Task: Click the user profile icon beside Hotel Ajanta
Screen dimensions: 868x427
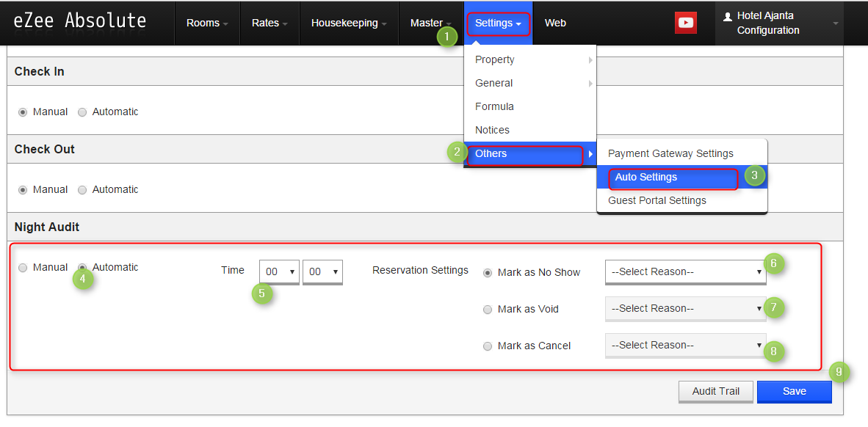Action: [x=728, y=17]
